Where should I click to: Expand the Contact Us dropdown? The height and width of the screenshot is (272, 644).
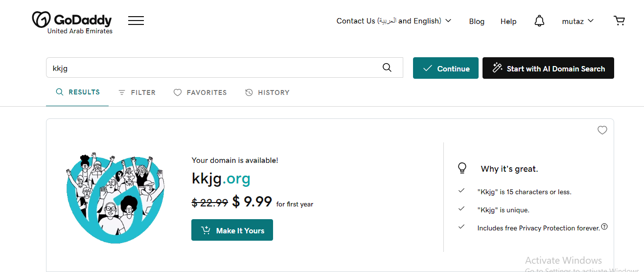point(394,21)
